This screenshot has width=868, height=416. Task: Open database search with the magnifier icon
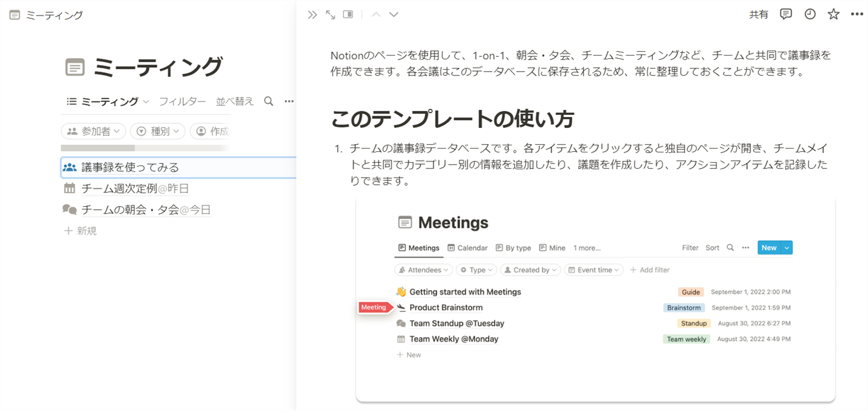click(268, 101)
